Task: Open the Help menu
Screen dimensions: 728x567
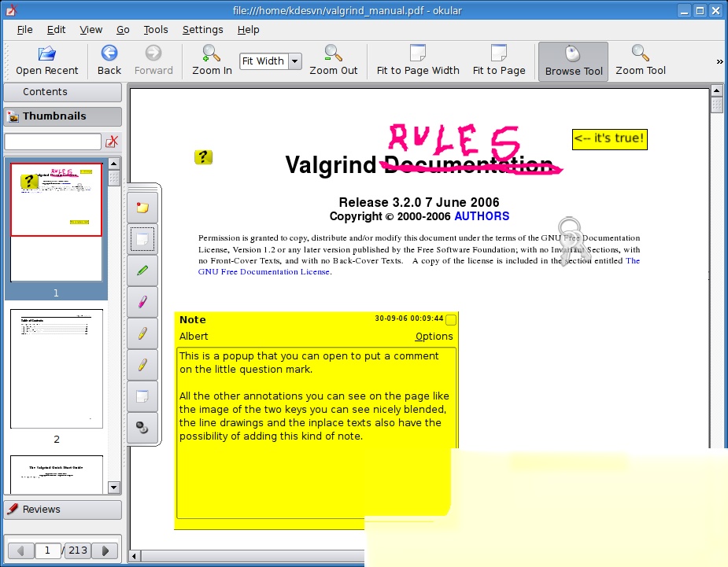Action: 249,30
